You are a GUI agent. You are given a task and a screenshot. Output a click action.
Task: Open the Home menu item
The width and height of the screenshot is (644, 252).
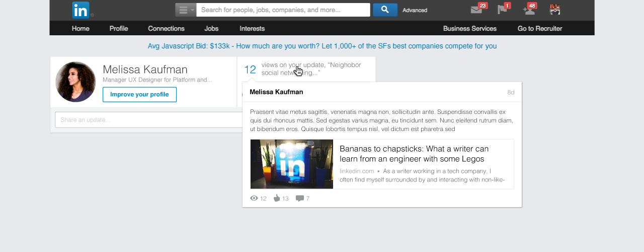click(80, 28)
